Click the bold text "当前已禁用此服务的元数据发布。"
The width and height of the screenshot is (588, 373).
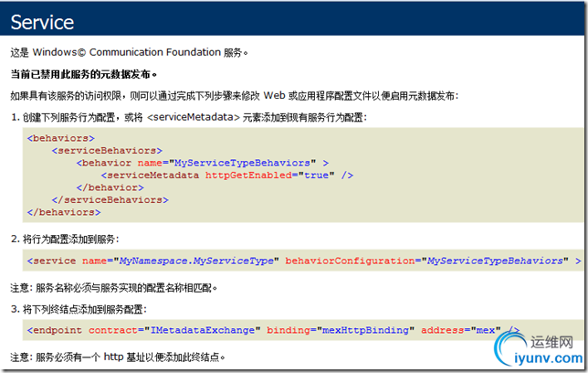click(83, 74)
